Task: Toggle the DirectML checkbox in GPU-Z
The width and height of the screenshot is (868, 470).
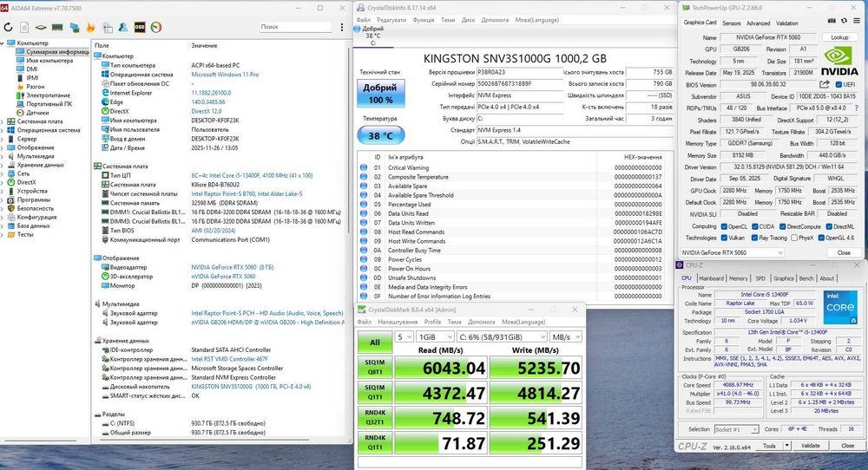Action: (829, 226)
